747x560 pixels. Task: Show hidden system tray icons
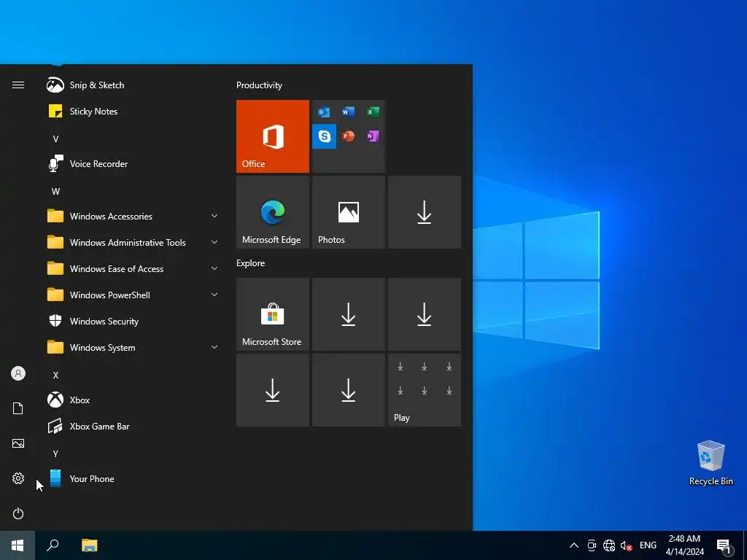coord(574,545)
